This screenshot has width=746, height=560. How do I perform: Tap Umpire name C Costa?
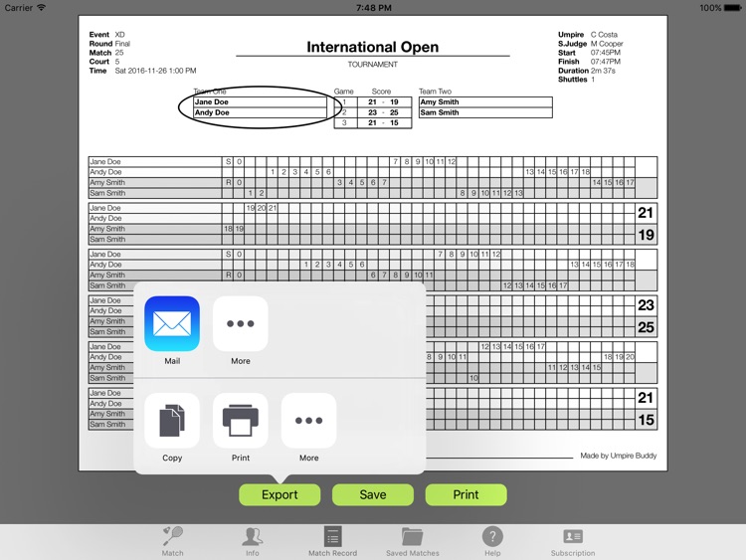604,35
